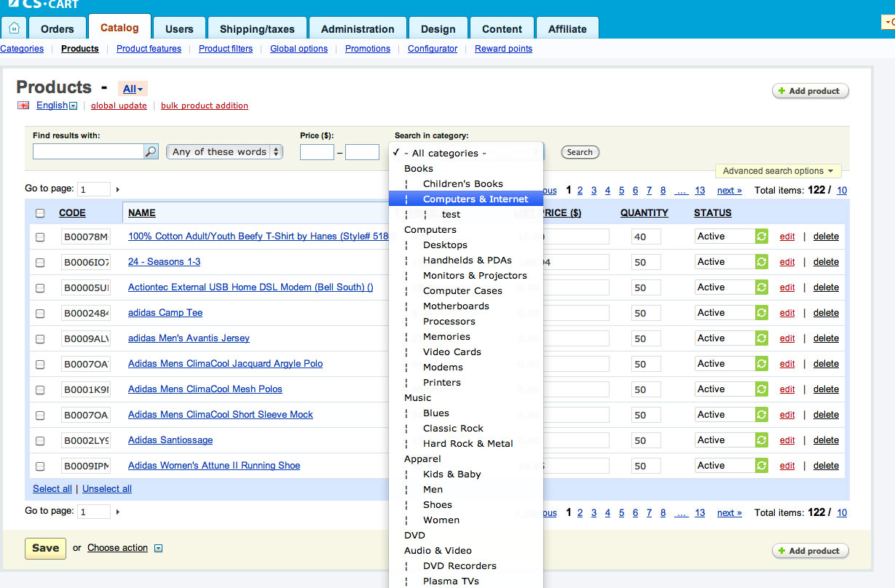
Task: Open the Reward points submenu link
Action: point(503,49)
